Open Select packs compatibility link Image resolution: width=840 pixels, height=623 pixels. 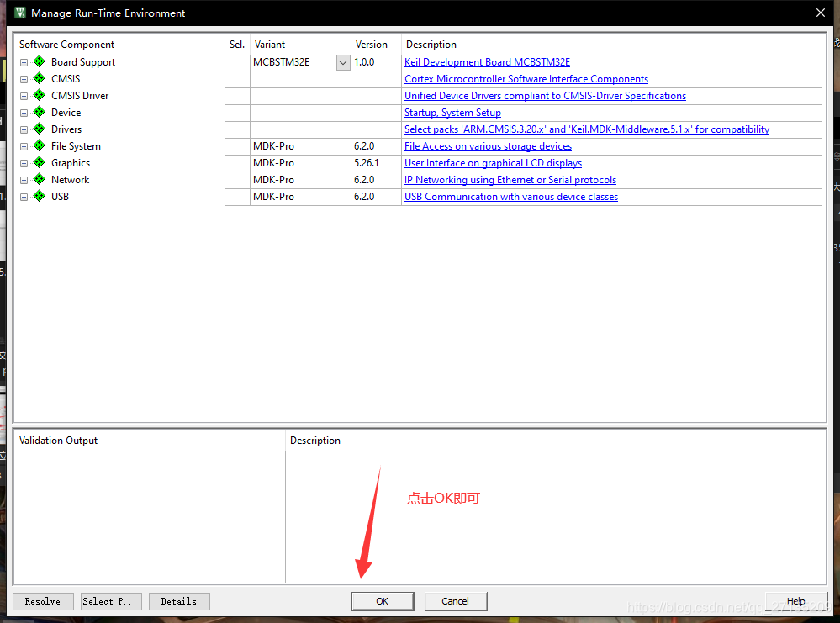[587, 129]
